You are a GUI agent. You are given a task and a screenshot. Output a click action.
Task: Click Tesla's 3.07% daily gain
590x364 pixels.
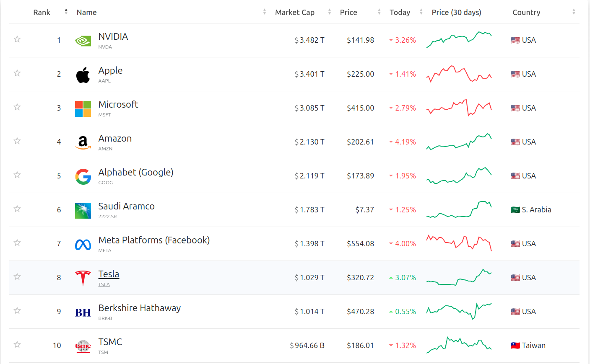[x=403, y=278]
